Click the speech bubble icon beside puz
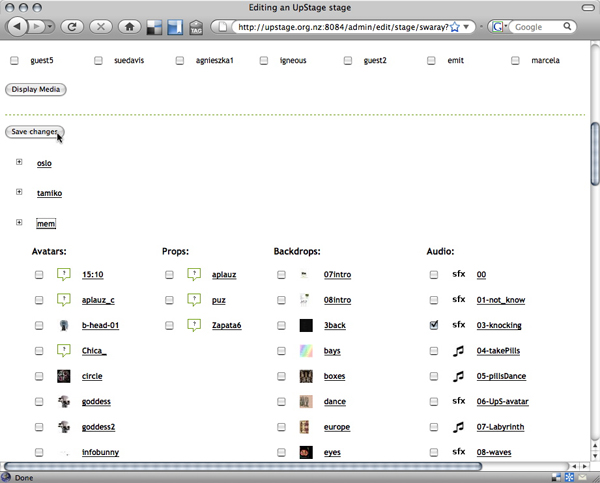600x483 pixels. click(x=194, y=300)
